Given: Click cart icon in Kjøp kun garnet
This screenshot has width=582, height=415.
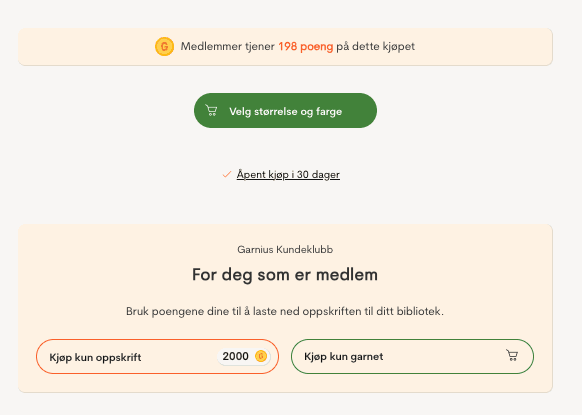Looking at the screenshot, I should point(512,355).
